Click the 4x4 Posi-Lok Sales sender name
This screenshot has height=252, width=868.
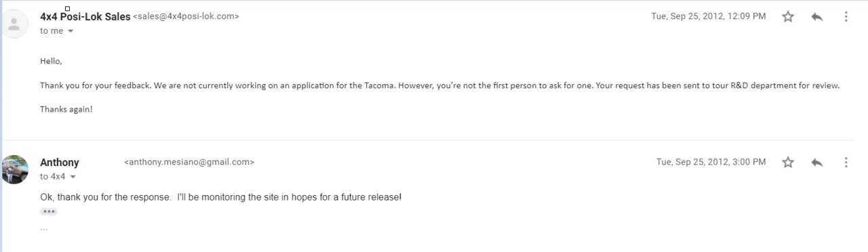tap(85, 17)
